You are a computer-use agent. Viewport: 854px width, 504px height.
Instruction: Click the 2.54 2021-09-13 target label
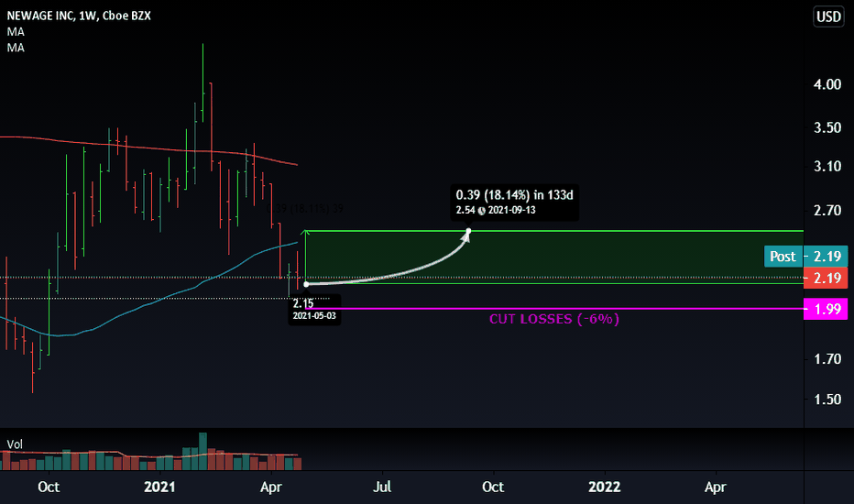[x=496, y=211]
